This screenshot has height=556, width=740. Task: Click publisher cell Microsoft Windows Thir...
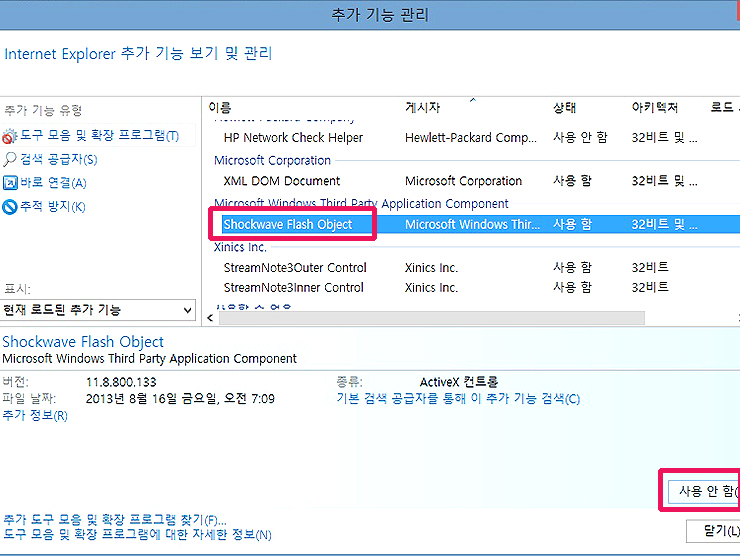[x=472, y=224]
